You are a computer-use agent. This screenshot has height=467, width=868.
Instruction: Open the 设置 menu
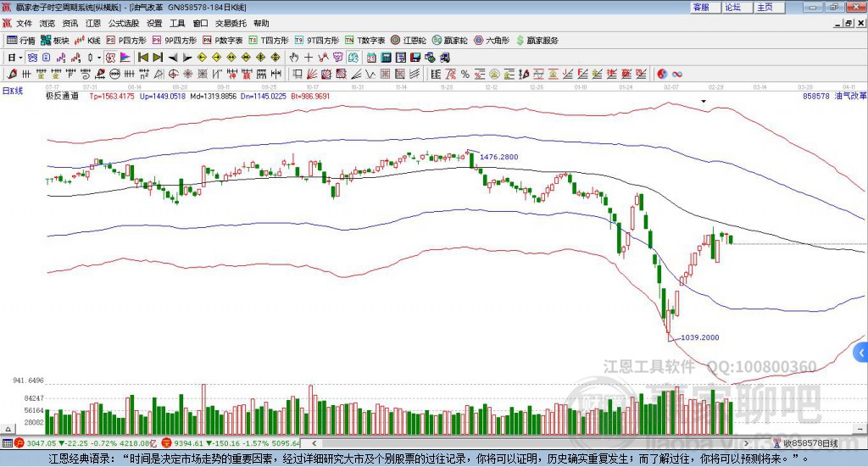tap(154, 23)
